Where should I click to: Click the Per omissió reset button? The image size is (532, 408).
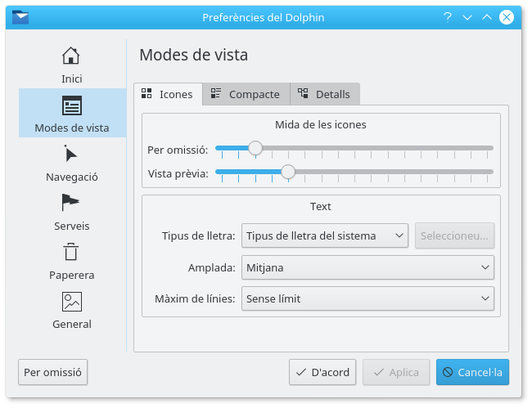click(52, 372)
